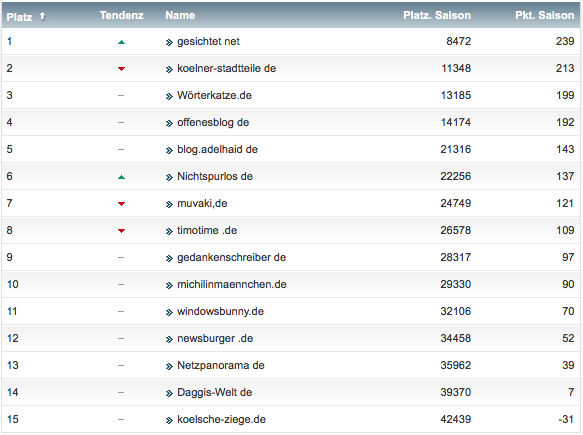Click double-chevron icon before gesichtet net
Viewport: 583px width, 435px height.
(x=169, y=42)
